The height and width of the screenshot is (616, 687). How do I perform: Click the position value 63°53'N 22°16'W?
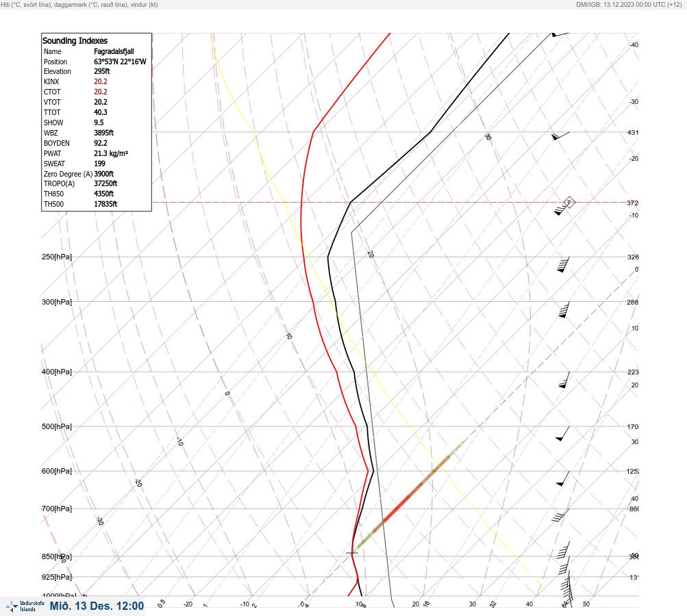(x=120, y=62)
